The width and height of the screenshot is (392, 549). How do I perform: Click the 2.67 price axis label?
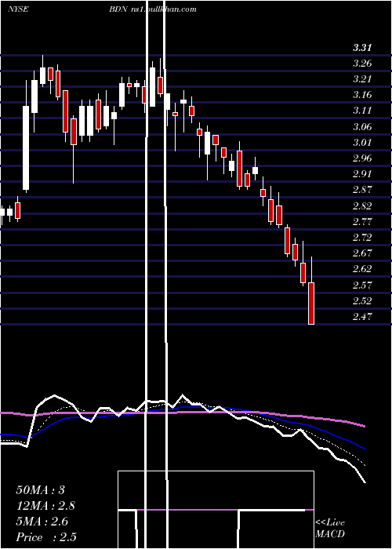click(362, 253)
